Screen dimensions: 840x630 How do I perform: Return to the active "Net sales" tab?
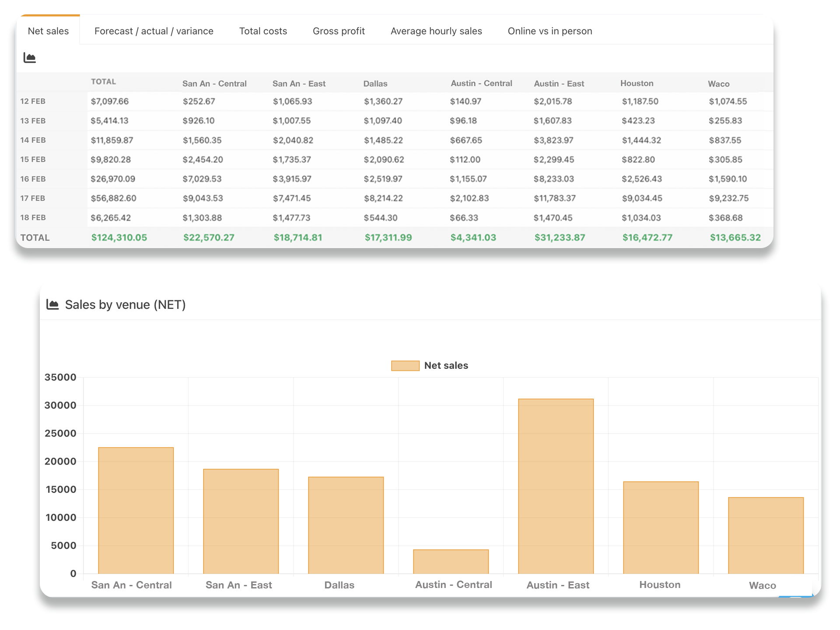pos(48,31)
